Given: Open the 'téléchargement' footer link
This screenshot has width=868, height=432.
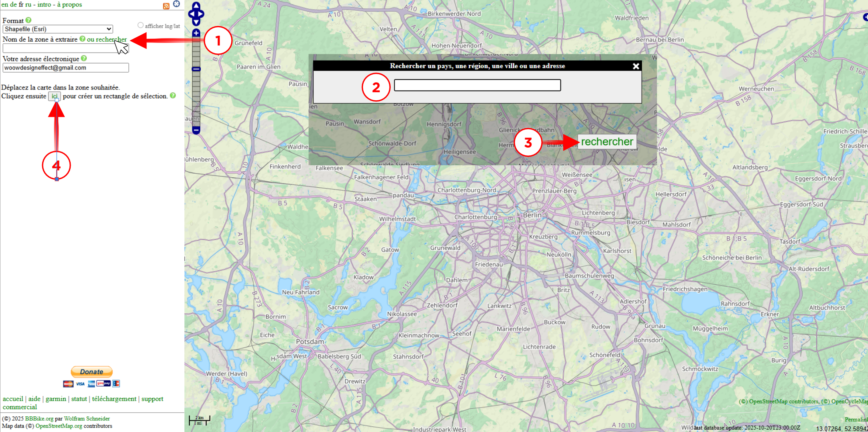Looking at the screenshot, I should point(114,399).
